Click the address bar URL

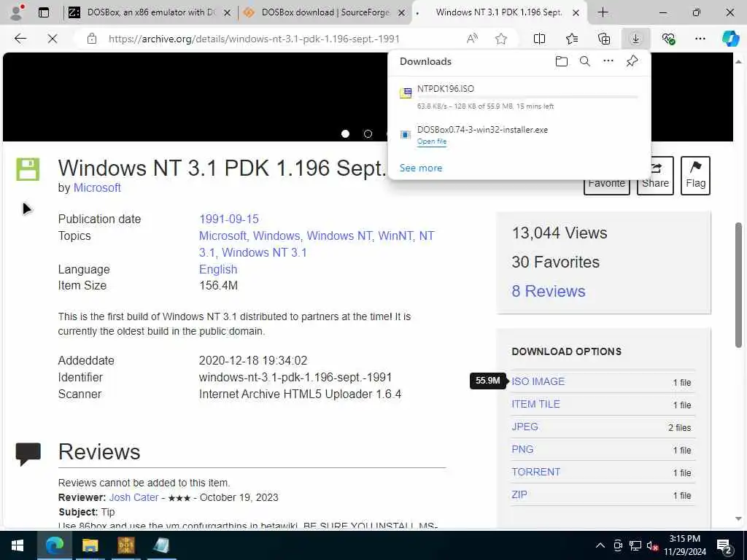[x=254, y=39]
